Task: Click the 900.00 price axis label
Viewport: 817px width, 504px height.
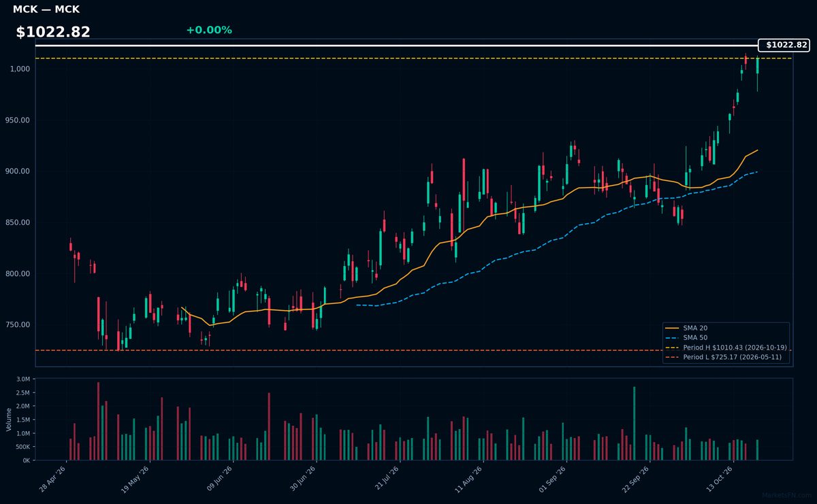Action: click(18, 171)
